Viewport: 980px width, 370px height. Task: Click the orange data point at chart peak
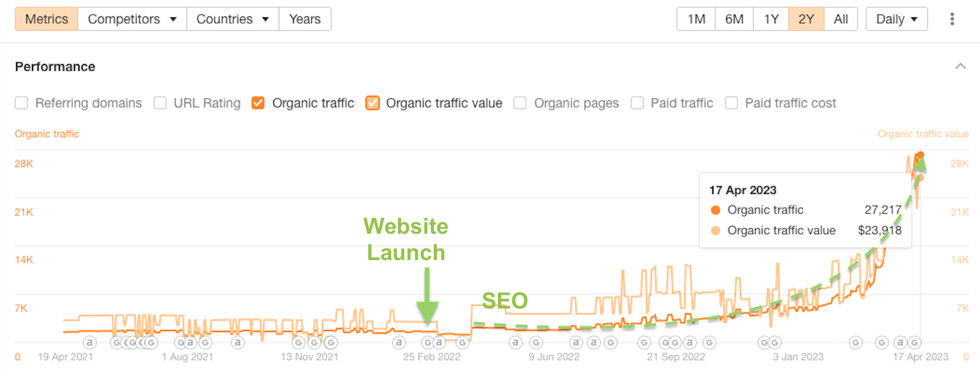click(920, 155)
